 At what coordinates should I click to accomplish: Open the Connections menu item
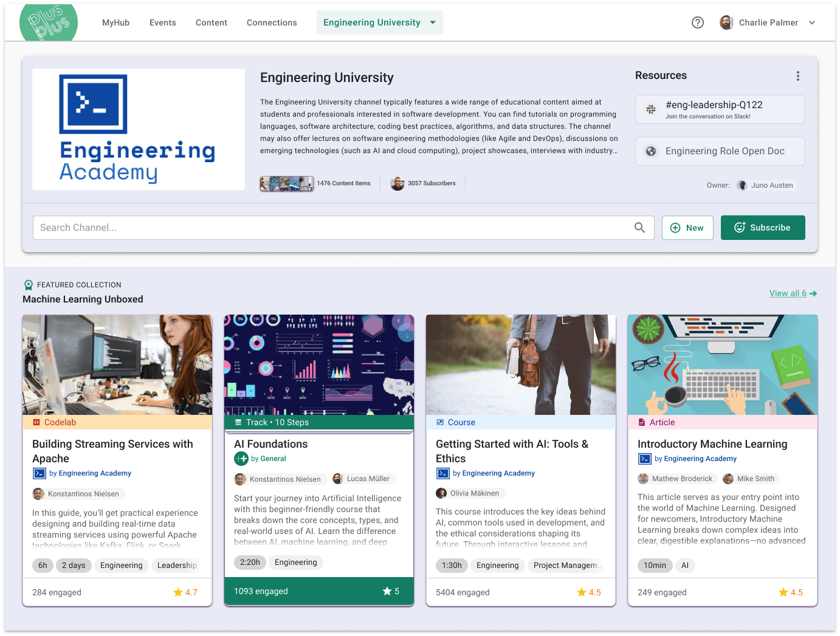pos(272,22)
